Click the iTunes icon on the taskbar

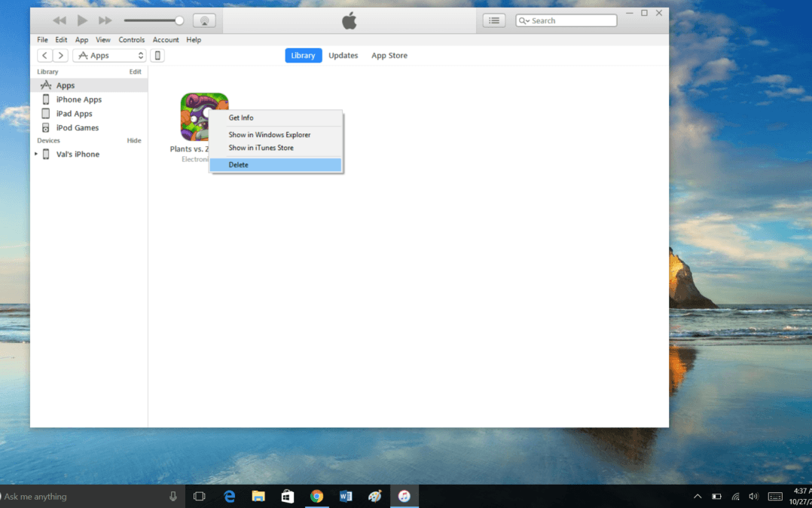(404, 497)
